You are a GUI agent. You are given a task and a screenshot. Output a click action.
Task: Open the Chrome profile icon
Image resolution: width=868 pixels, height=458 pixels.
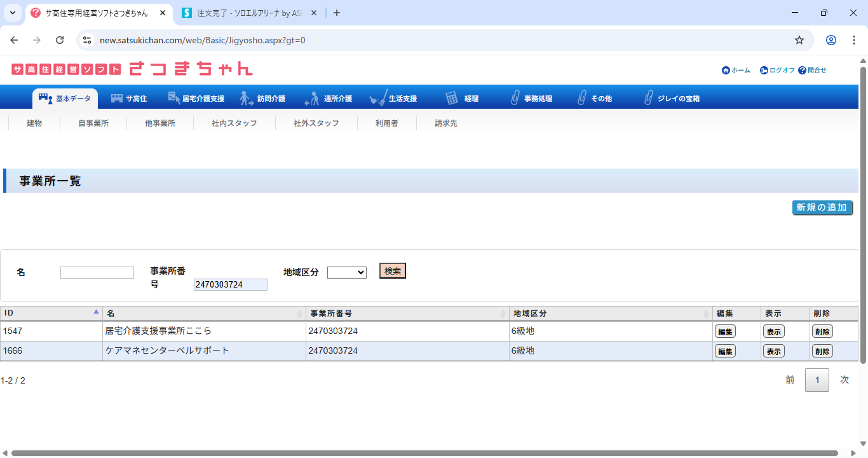click(x=831, y=40)
